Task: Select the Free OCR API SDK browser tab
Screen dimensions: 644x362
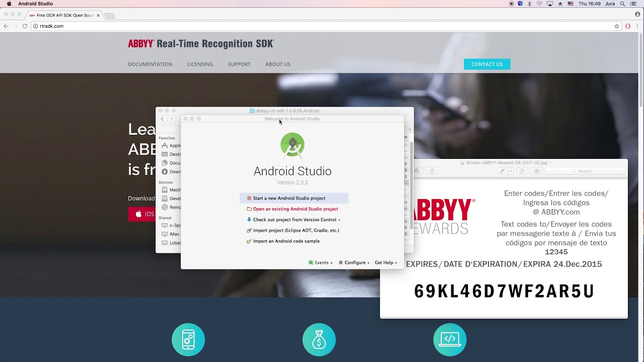Action: pos(64,16)
